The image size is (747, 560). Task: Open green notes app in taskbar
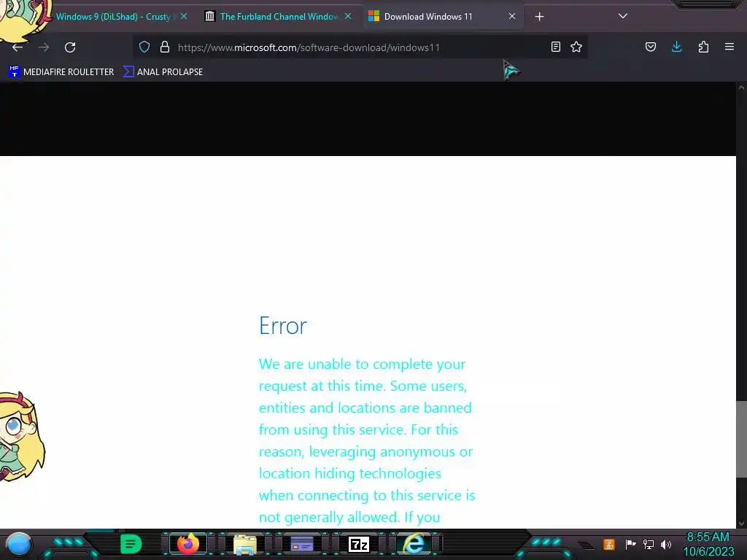[131, 544]
